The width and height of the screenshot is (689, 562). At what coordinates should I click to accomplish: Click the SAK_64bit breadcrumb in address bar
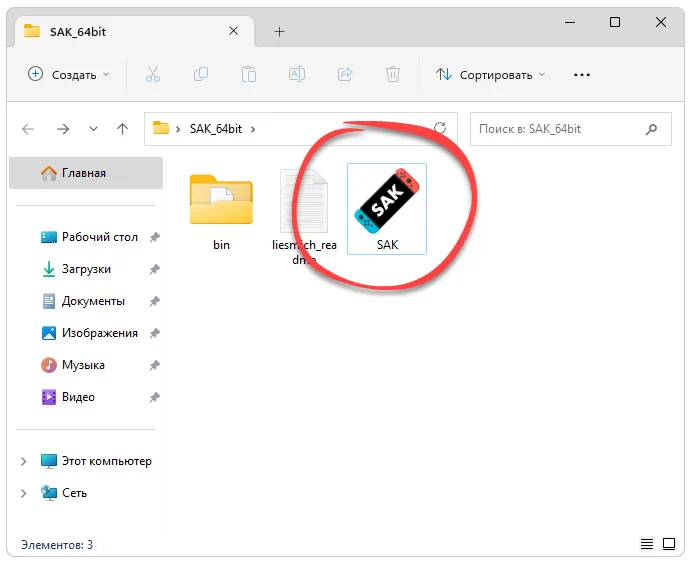click(216, 129)
